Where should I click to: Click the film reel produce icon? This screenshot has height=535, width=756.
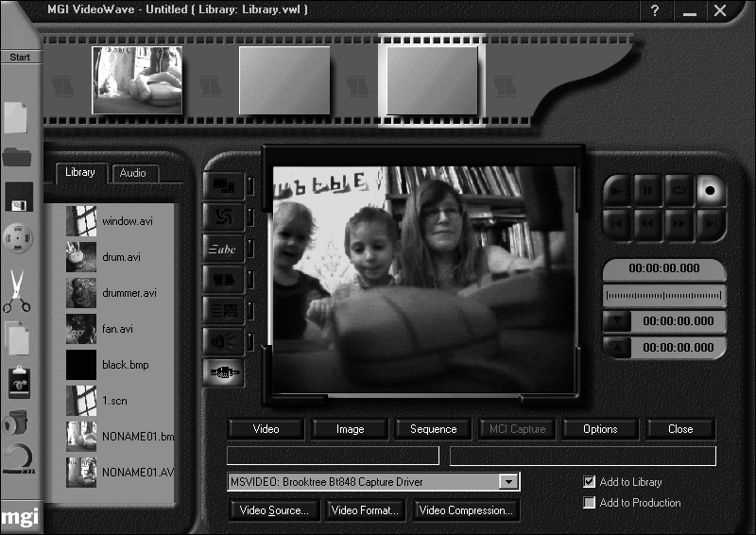pos(18,238)
